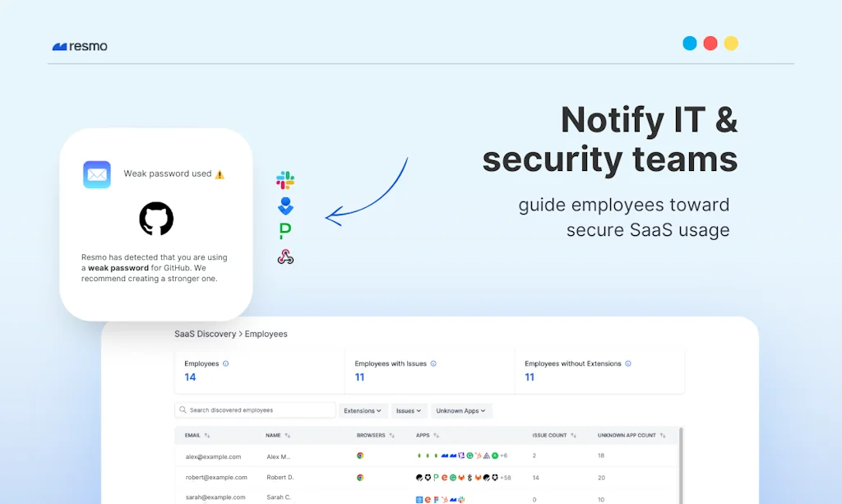This screenshot has width=842, height=504.
Task: Click the resmo logo
Action: click(80, 46)
